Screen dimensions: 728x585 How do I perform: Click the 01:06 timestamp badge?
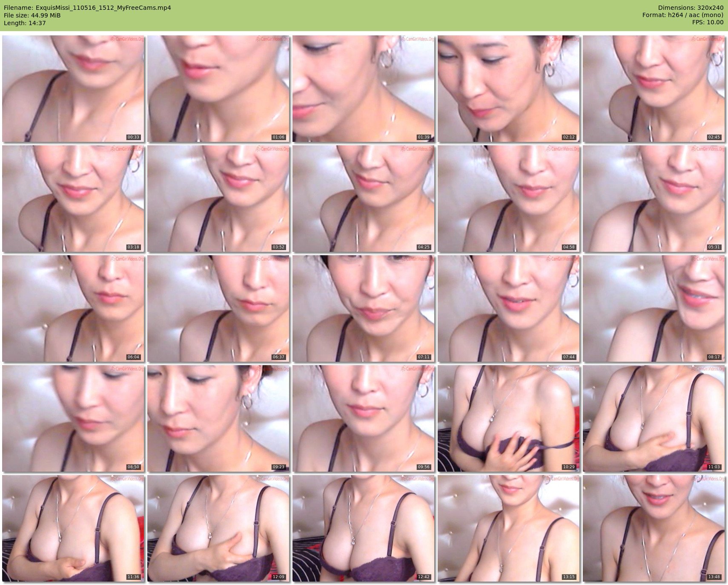pos(278,137)
